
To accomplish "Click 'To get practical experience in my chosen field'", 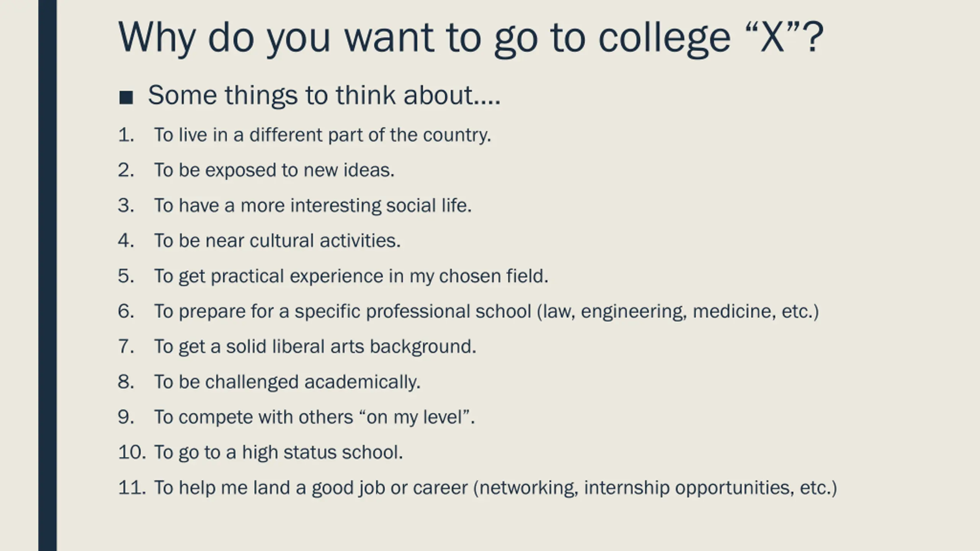I will pos(351,276).
